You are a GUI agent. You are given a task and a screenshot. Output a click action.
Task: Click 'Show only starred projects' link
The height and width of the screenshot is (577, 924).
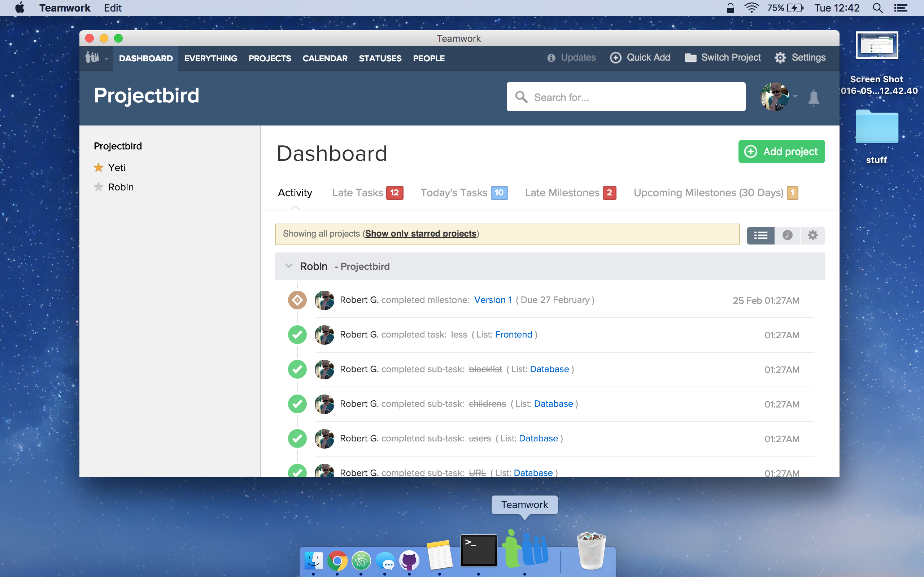pyautogui.click(x=420, y=234)
